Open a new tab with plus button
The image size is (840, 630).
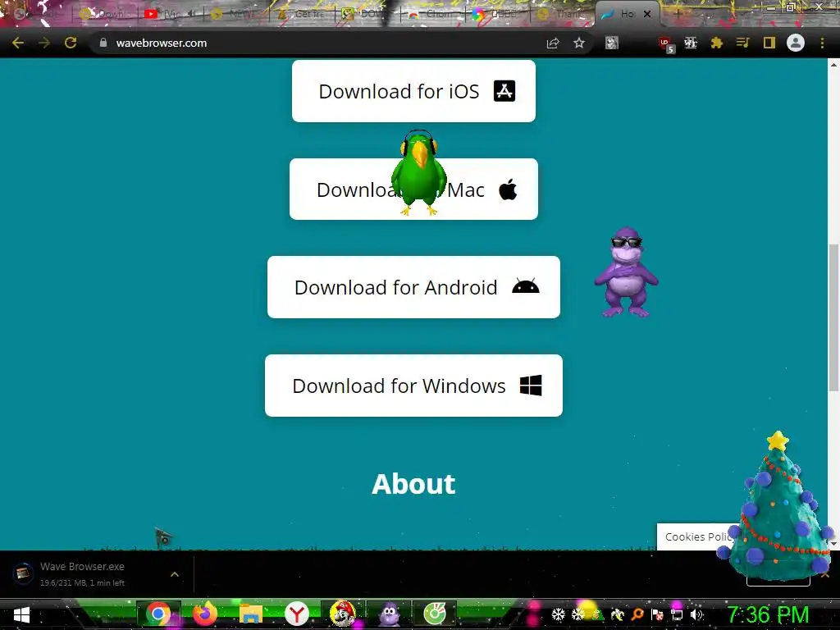pos(677,14)
